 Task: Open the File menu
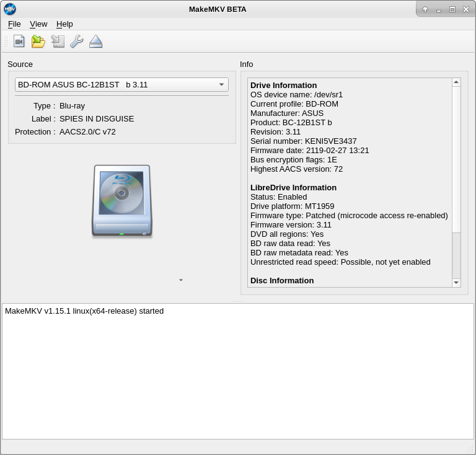pos(14,24)
